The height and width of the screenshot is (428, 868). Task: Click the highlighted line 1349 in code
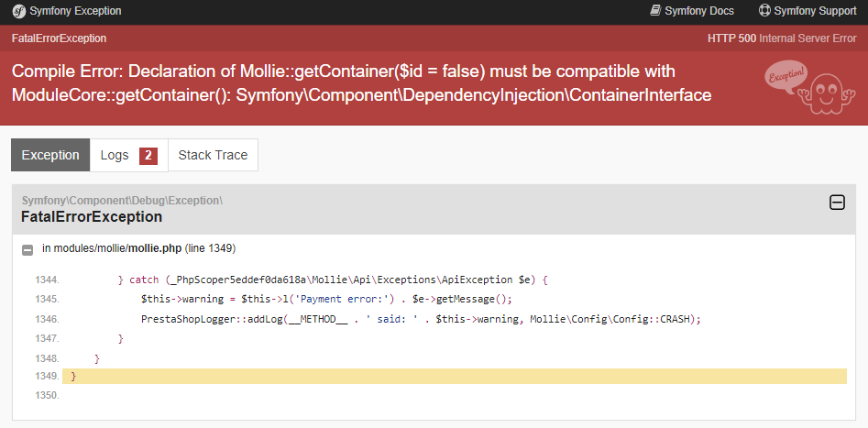click(x=454, y=377)
